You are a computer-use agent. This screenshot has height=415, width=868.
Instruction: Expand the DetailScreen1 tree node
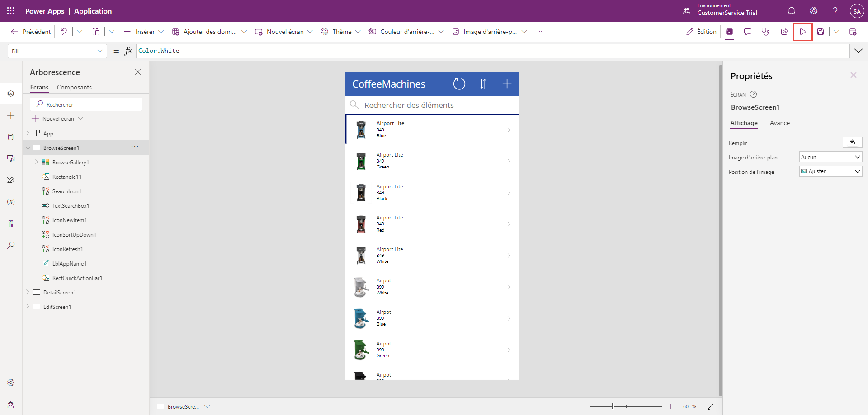point(28,292)
